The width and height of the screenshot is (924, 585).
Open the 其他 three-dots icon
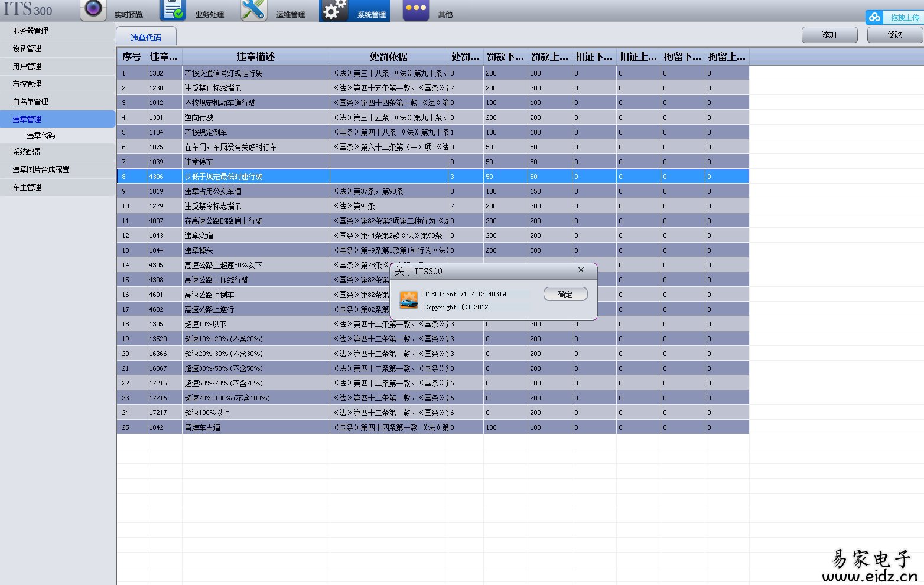point(416,10)
